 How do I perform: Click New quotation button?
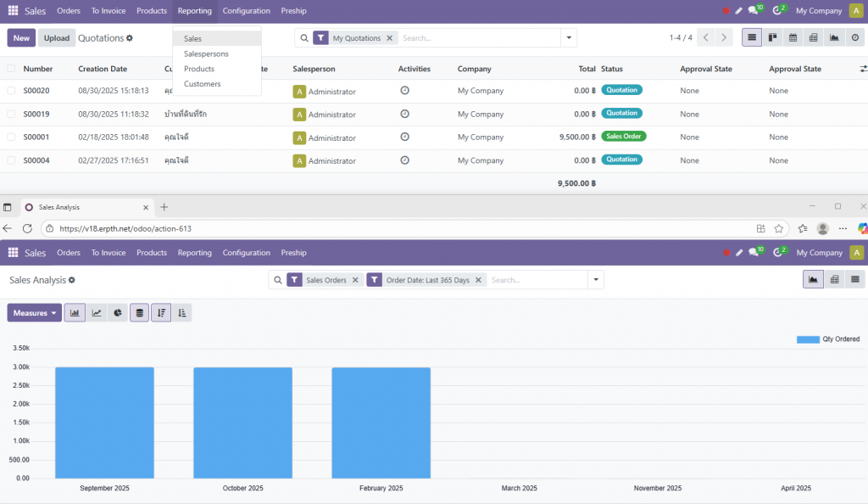(x=21, y=38)
